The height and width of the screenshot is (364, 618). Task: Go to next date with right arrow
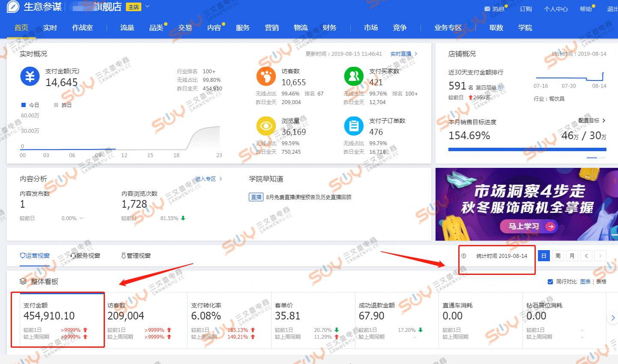tap(600, 256)
